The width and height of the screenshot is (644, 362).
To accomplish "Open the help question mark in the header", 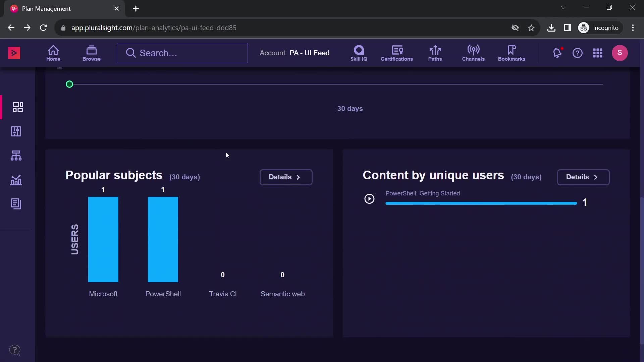I will click(x=577, y=53).
